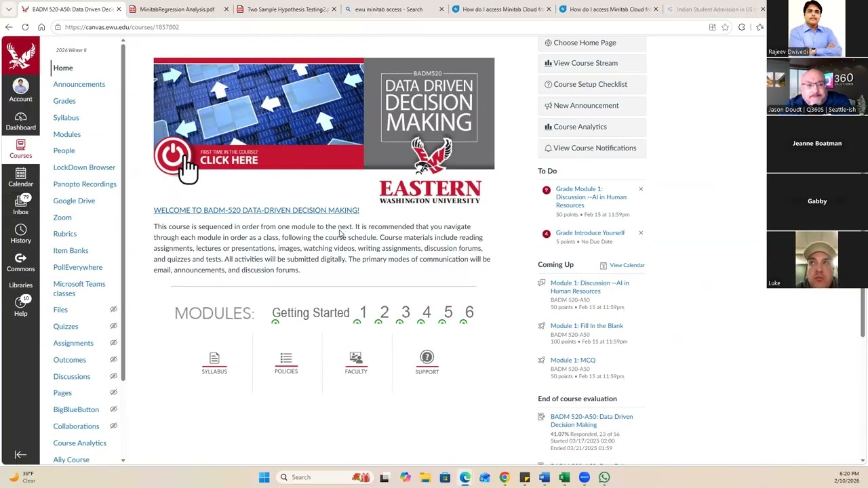The height and width of the screenshot is (488, 868).
Task: Click the Windows Start button
Action: (264, 477)
